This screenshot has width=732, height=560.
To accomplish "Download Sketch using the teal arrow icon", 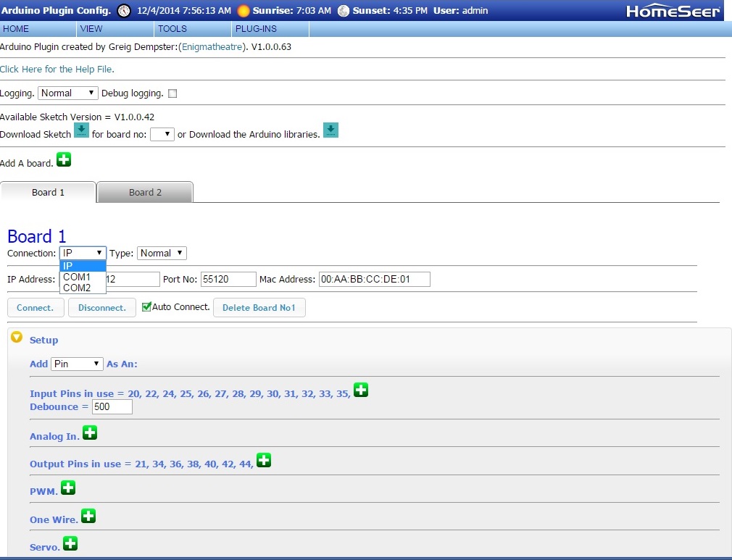I will tap(81, 130).
